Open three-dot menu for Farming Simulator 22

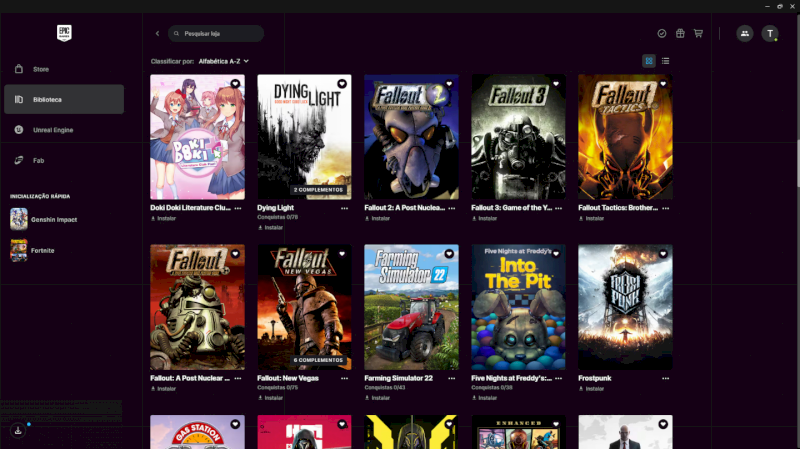[x=452, y=378]
